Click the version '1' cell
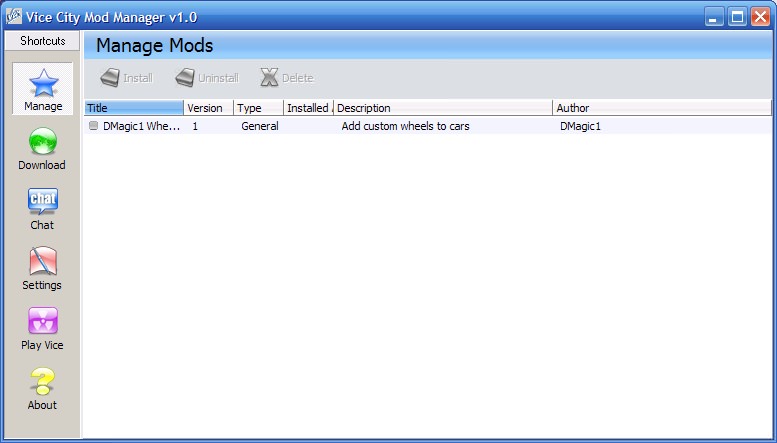 coord(195,126)
